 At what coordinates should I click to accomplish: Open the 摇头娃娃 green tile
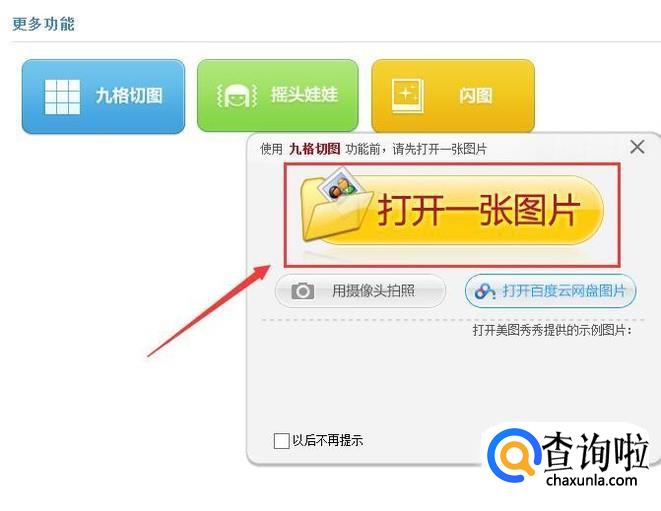pyautogui.click(x=278, y=96)
